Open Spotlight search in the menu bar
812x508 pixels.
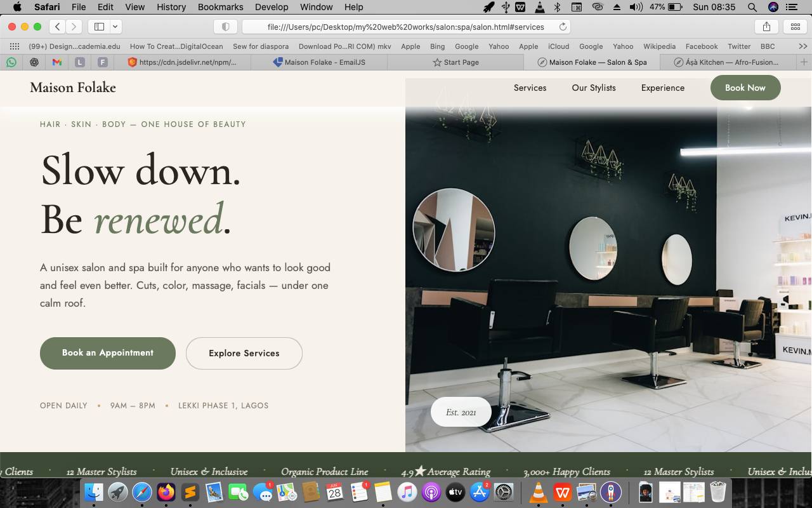pos(752,7)
